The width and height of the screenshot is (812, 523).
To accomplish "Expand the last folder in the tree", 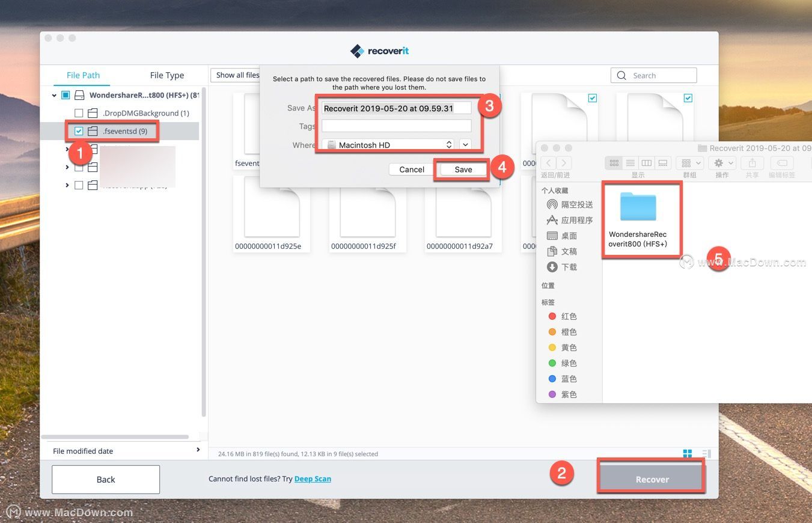I will click(x=67, y=185).
